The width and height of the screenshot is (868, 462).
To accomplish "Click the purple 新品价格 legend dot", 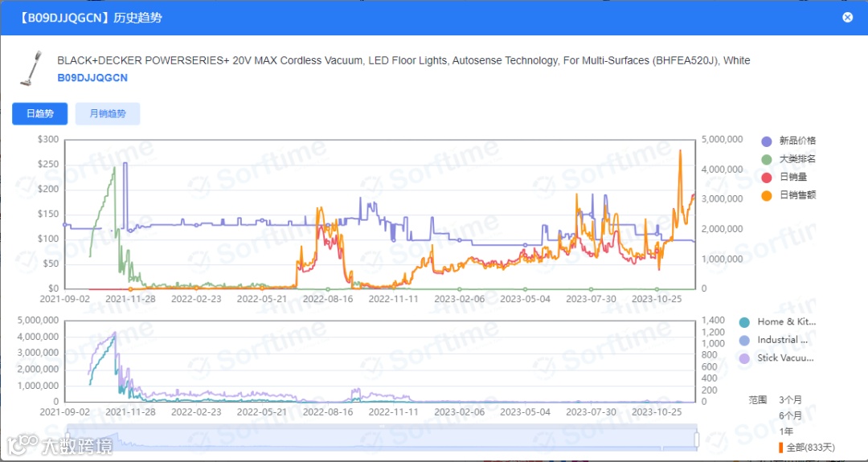I will pyautogui.click(x=767, y=141).
